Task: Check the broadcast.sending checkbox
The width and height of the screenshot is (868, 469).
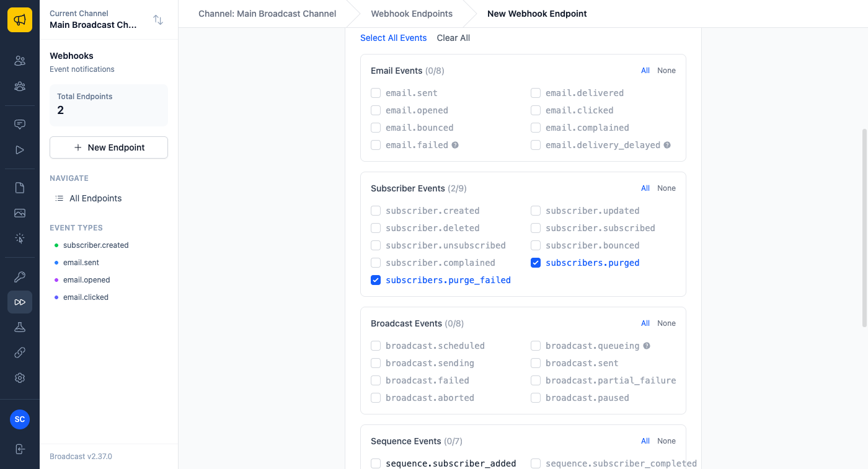Action: (x=376, y=363)
